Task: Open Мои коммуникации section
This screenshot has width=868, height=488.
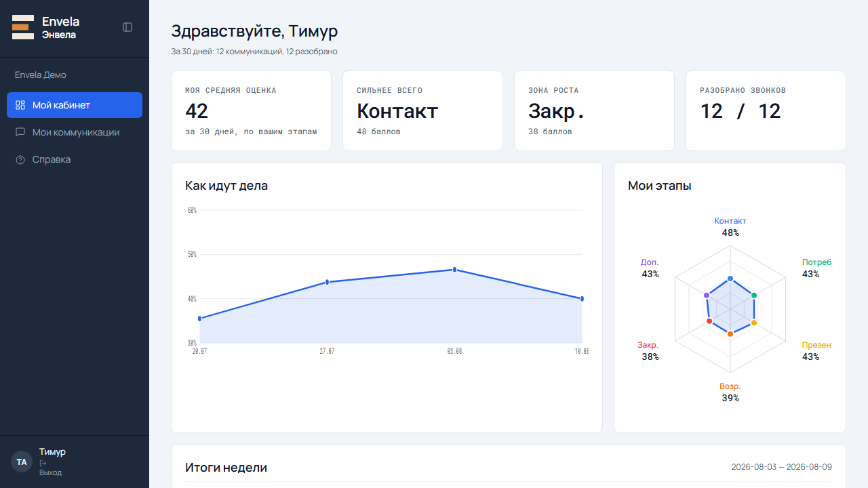Action: coord(75,132)
